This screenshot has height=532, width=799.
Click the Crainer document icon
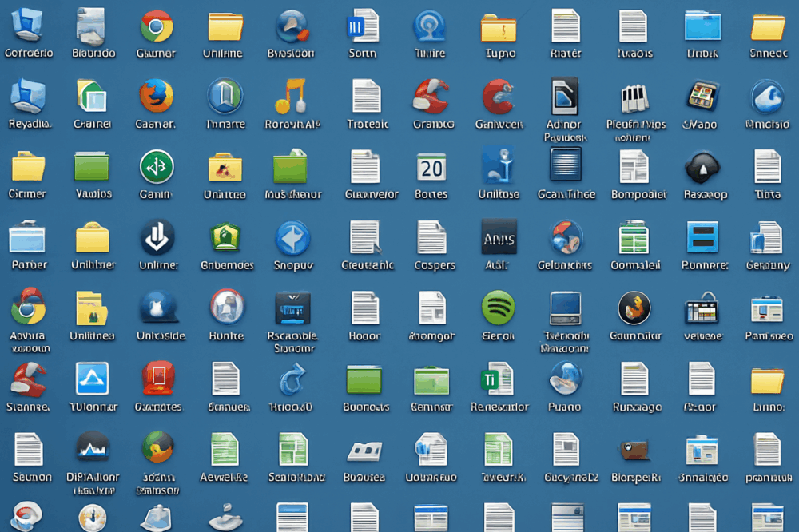pyautogui.click(x=92, y=96)
